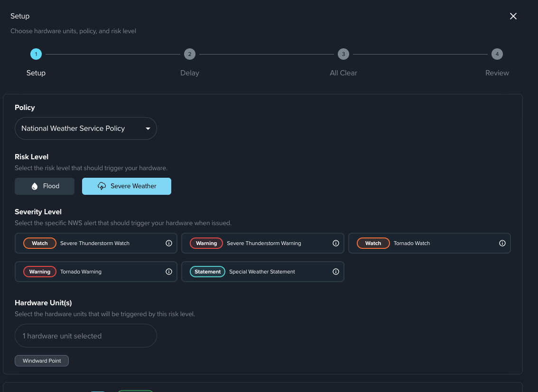Screen dimensions: 538x392
Task: Open info for Special Weather Statement
Action: pos(336,272)
